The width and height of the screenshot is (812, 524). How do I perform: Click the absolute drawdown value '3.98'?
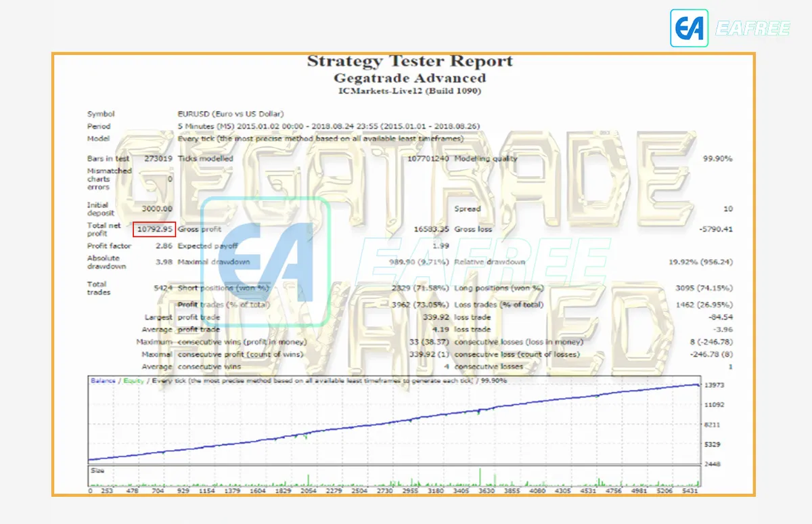click(164, 262)
